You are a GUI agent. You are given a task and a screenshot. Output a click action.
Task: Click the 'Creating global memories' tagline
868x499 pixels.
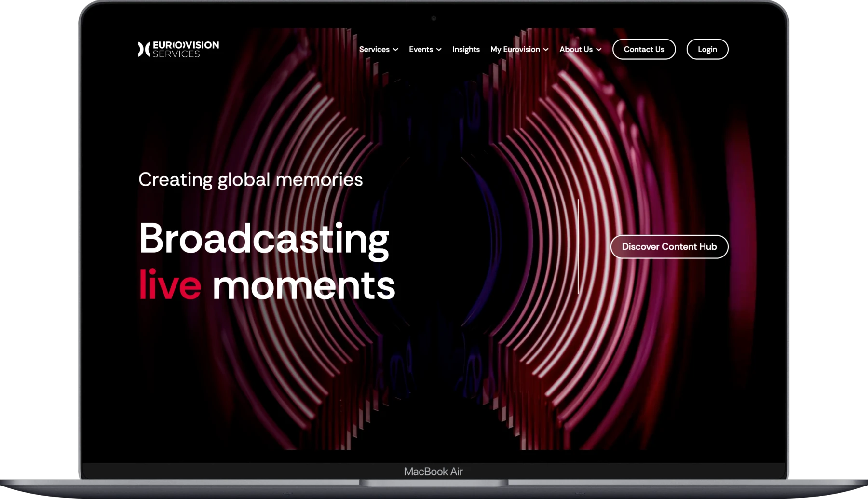(250, 179)
